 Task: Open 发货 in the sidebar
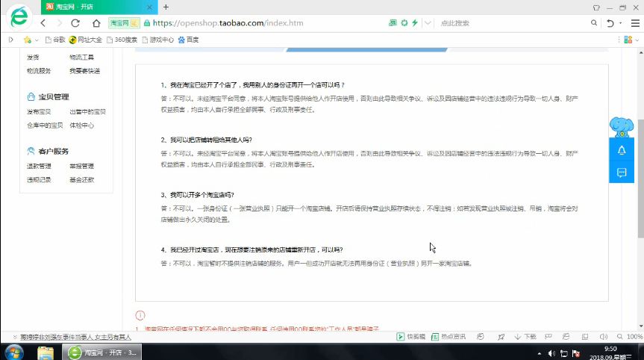33,57
